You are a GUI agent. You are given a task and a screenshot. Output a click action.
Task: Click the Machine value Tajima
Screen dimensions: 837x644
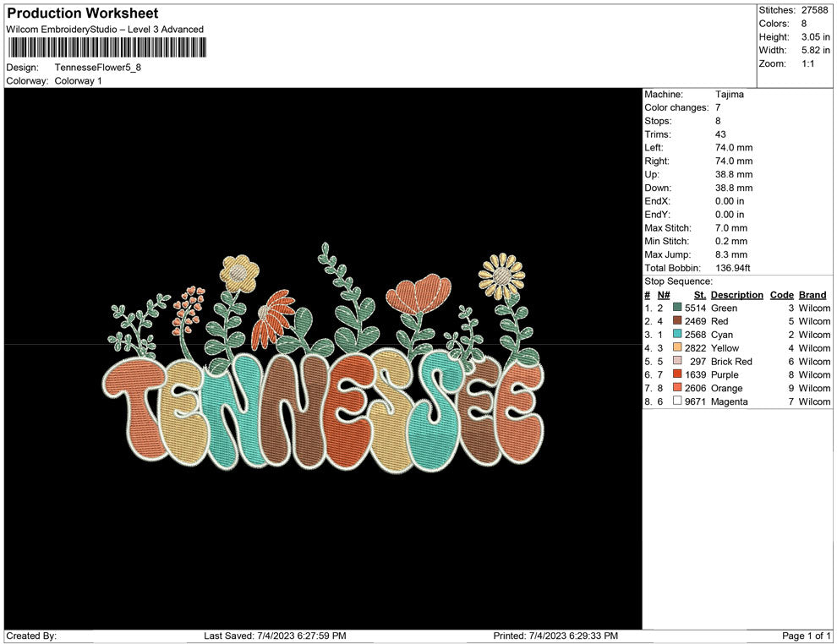pyautogui.click(x=729, y=95)
